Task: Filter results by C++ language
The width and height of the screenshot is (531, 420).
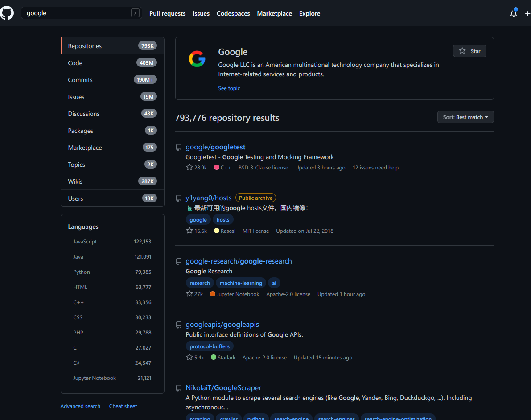Action: click(x=112, y=302)
